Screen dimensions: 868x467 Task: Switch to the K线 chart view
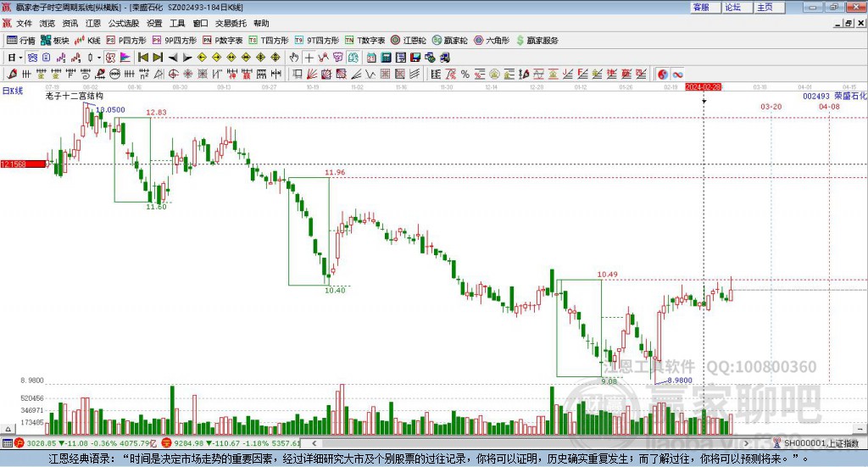87,41
